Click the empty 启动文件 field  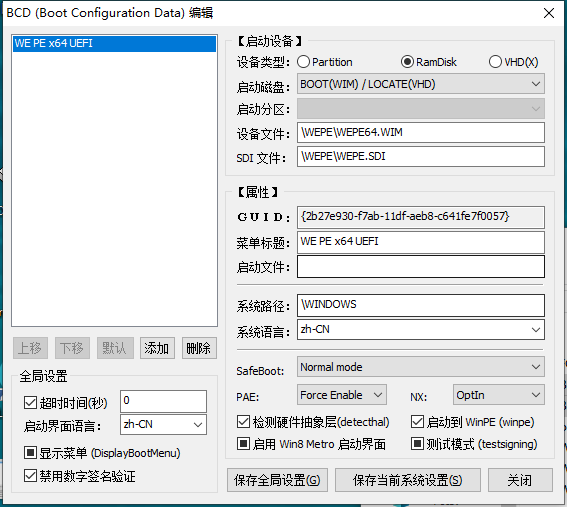421,267
